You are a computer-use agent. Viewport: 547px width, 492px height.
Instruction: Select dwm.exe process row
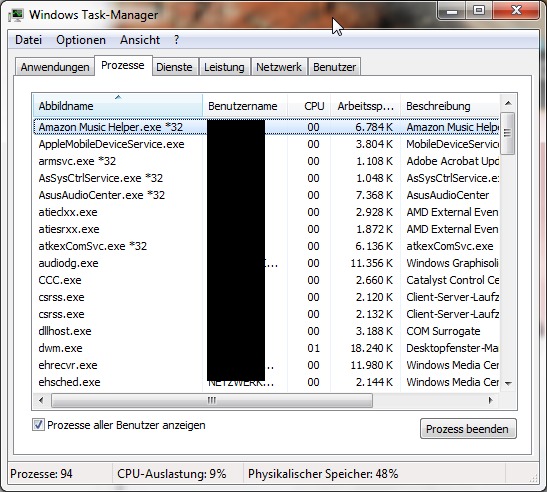[x=266, y=348]
